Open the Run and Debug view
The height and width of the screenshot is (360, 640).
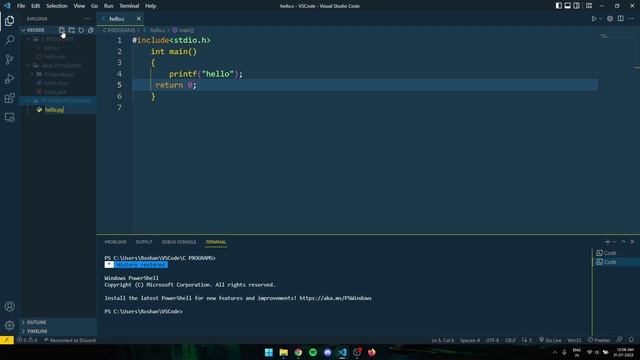9,78
